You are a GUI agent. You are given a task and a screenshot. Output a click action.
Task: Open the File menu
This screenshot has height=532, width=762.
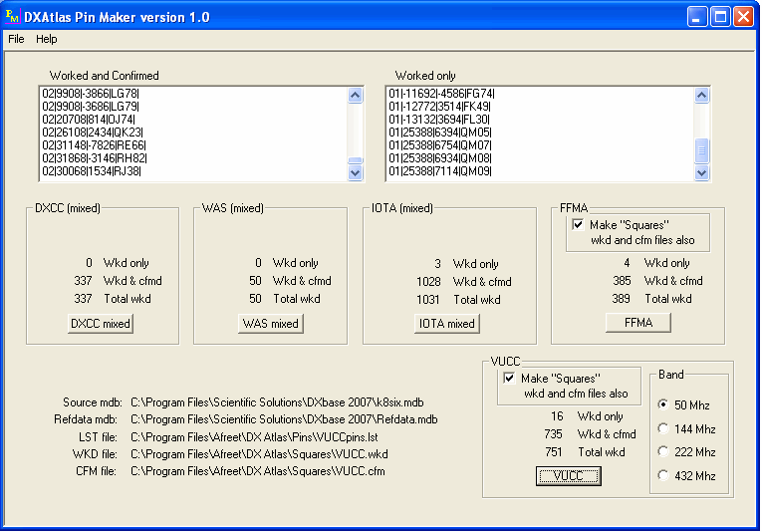(x=16, y=39)
